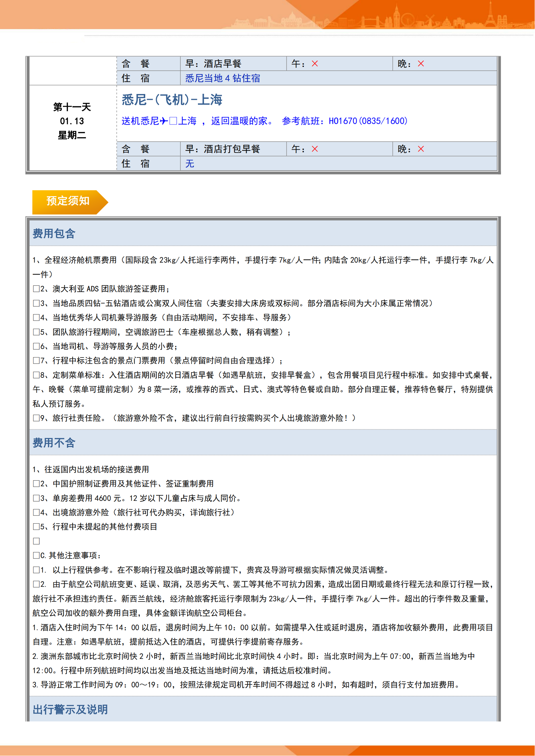Click the red X after 晚 in 酒店打包早餐 row
This screenshot has width=535, height=756.
point(421,149)
